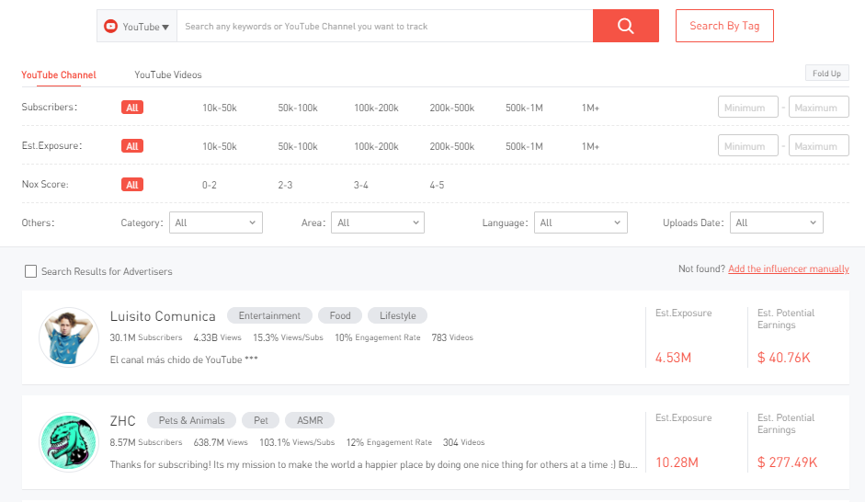Click the 783 Videos stat
Viewport: 865px width, 502px height.
[x=452, y=338]
